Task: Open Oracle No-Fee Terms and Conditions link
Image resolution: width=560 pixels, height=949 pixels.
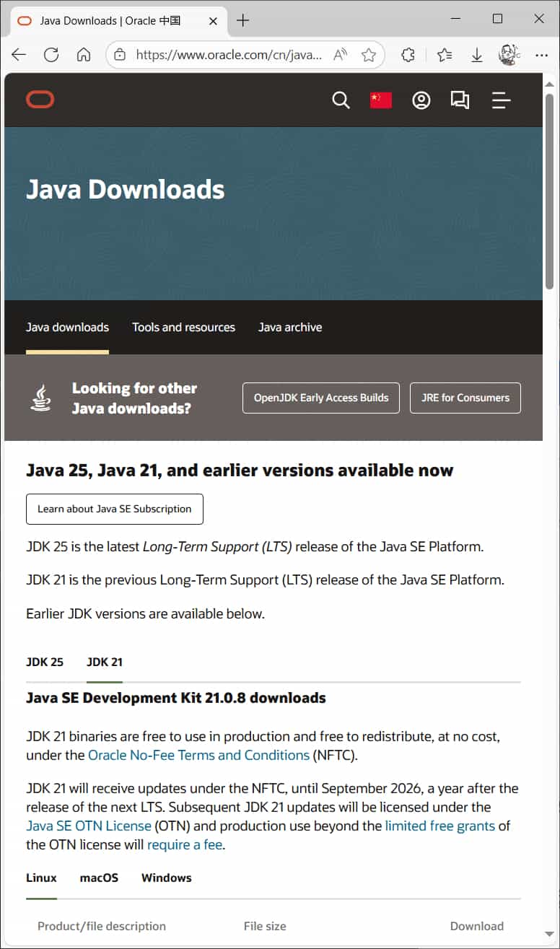Action: (x=198, y=755)
